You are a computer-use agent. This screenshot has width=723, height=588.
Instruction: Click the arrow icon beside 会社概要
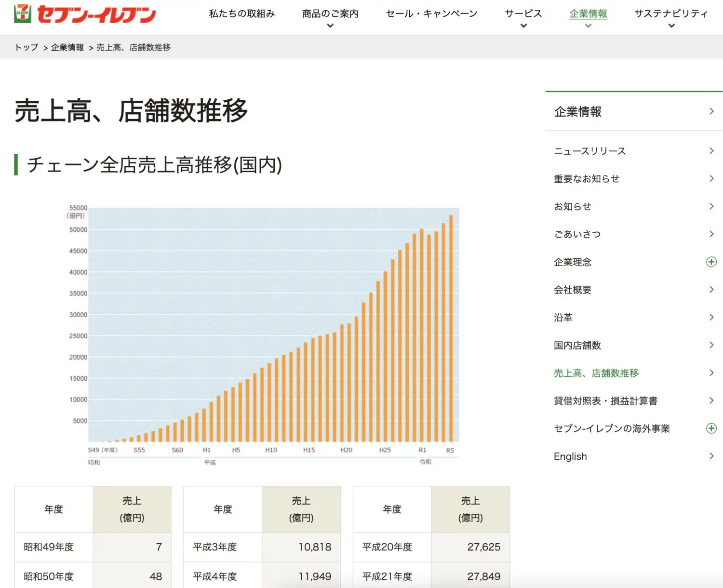click(x=711, y=290)
